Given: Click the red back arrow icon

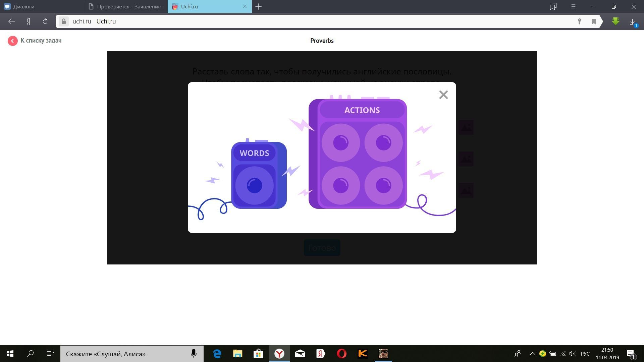Looking at the screenshot, I should 13,41.
